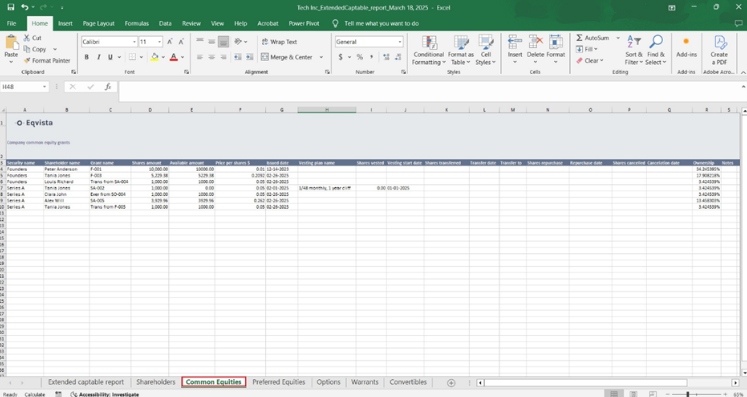This screenshot has width=747, height=397.
Task: Toggle Wrap Text
Action: pyautogui.click(x=280, y=42)
